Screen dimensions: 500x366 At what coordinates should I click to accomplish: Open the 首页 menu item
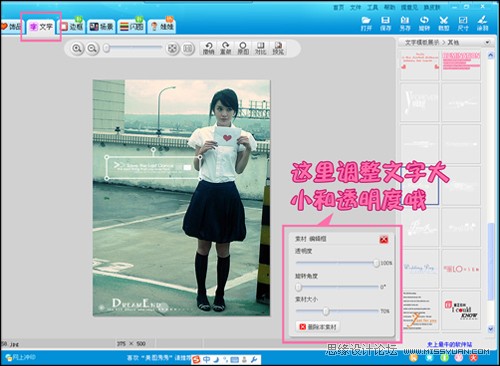pyautogui.click(x=338, y=7)
